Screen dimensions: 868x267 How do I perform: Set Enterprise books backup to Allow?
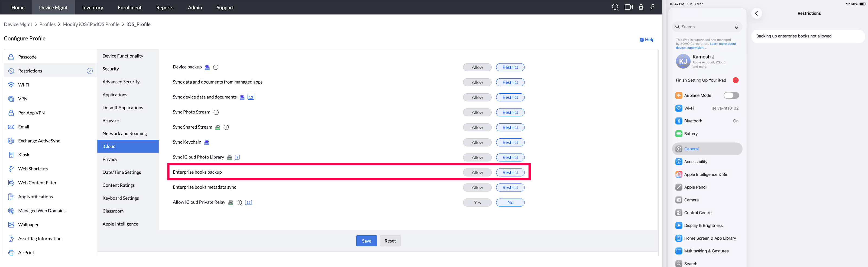(477, 173)
